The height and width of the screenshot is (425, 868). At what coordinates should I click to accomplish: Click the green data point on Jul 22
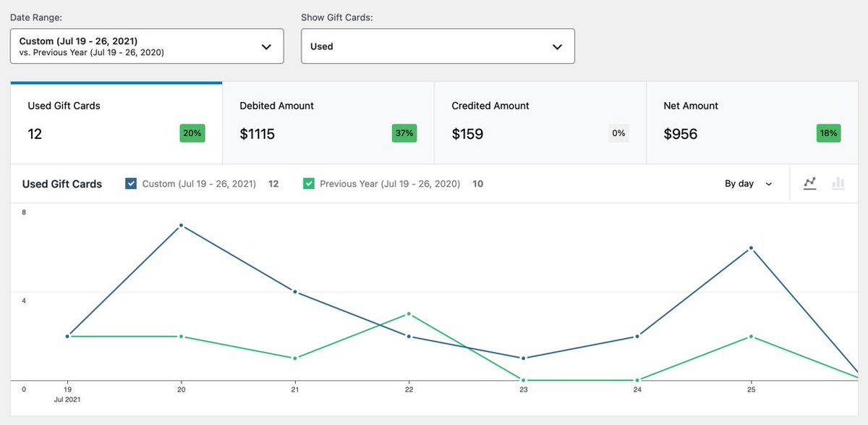point(409,314)
